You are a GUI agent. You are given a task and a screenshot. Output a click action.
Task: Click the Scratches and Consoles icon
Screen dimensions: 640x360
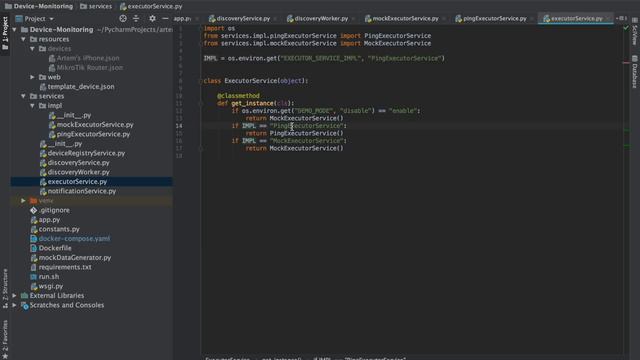[24, 305]
